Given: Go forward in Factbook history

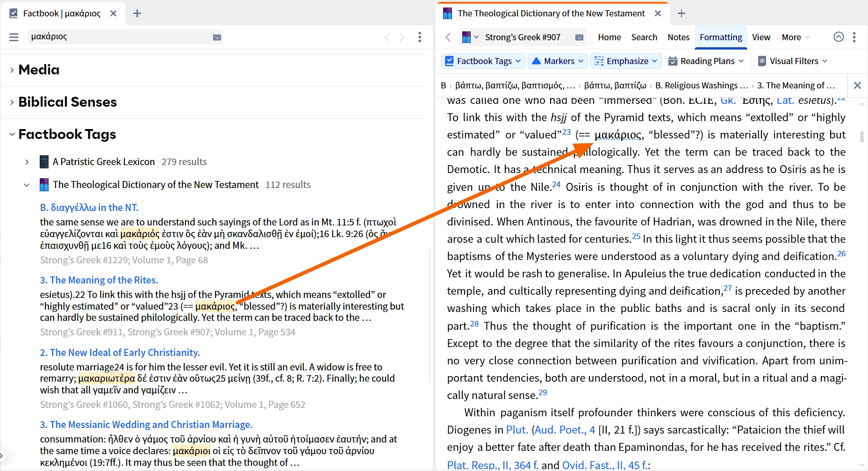Looking at the screenshot, I should [x=402, y=37].
